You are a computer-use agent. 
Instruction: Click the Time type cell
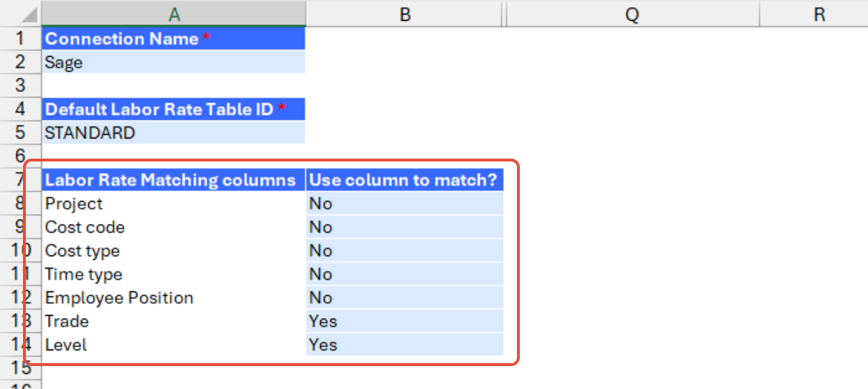tap(174, 274)
